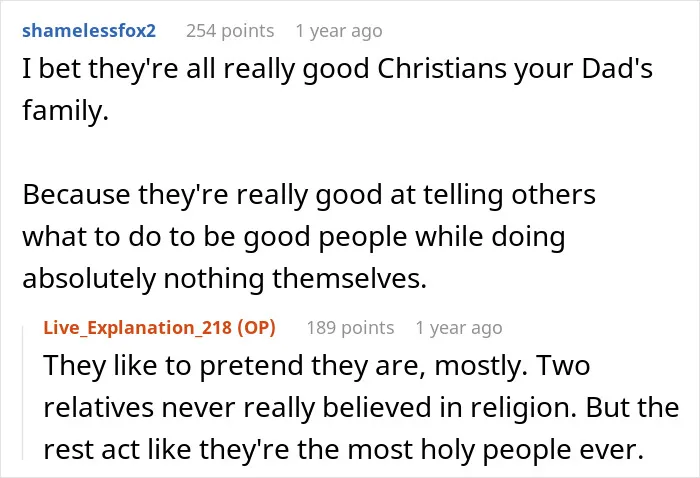
Task: Open Live_Explanation_218's user profile
Action: tap(138, 328)
